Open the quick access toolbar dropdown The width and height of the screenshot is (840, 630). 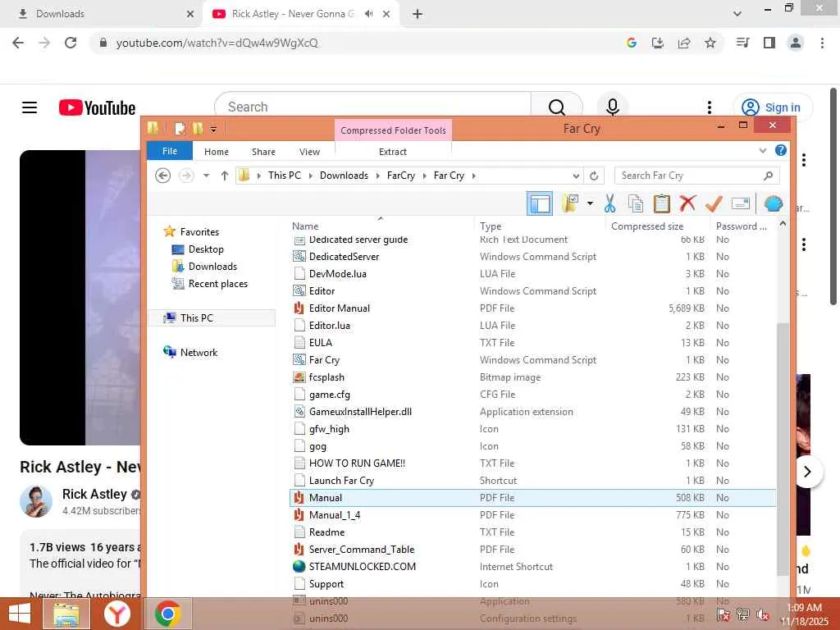click(x=213, y=129)
